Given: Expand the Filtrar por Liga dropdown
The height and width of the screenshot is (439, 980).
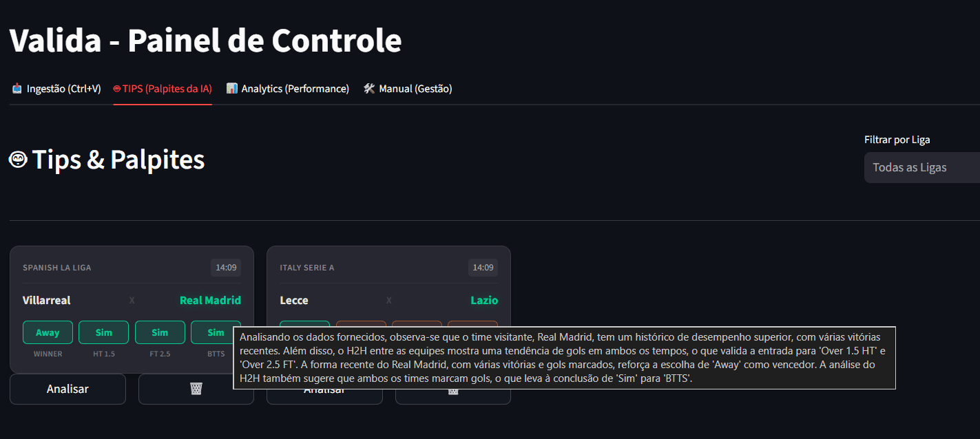Looking at the screenshot, I should pos(921,168).
